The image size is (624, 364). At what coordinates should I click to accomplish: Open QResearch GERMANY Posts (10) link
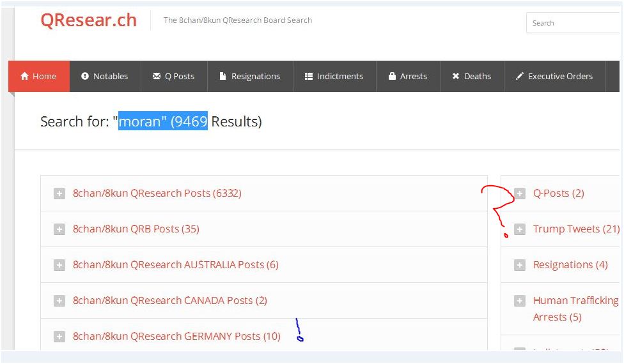[x=176, y=336]
